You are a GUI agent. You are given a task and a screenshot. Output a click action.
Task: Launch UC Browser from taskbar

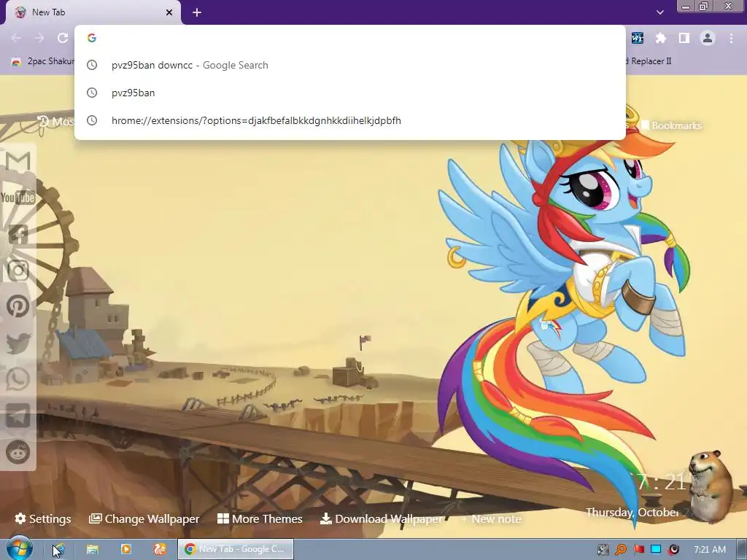click(160, 549)
